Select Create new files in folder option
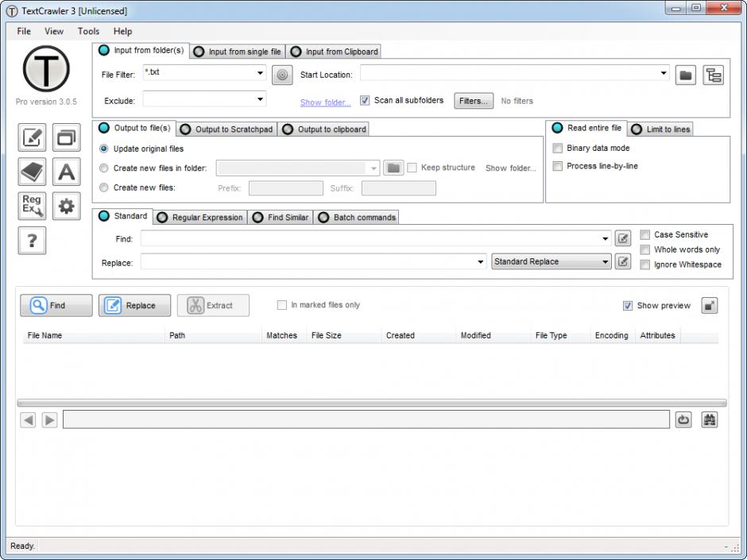Image resolution: width=747 pixels, height=560 pixels. (x=104, y=168)
